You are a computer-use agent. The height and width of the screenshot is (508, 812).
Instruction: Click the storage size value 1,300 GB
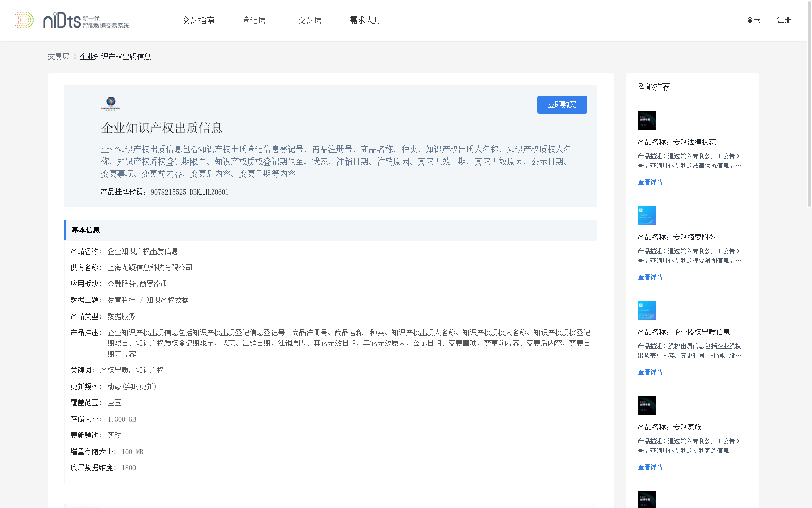(x=121, y=419)
